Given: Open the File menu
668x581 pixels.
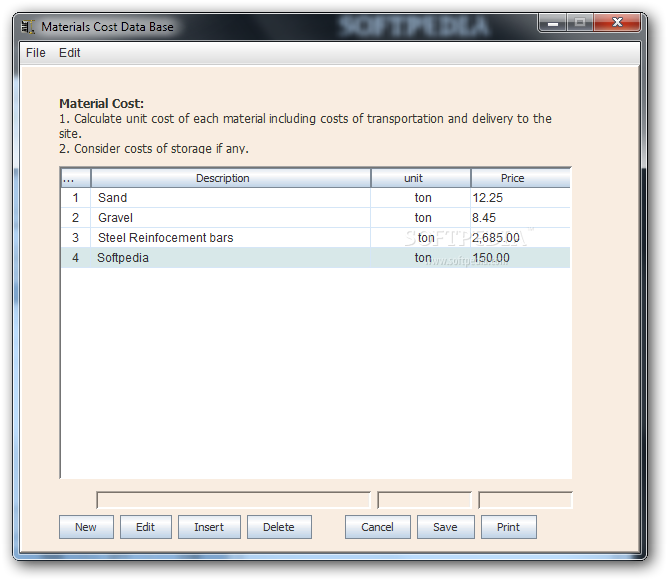Looking at the screenshot, I should 35,53.
